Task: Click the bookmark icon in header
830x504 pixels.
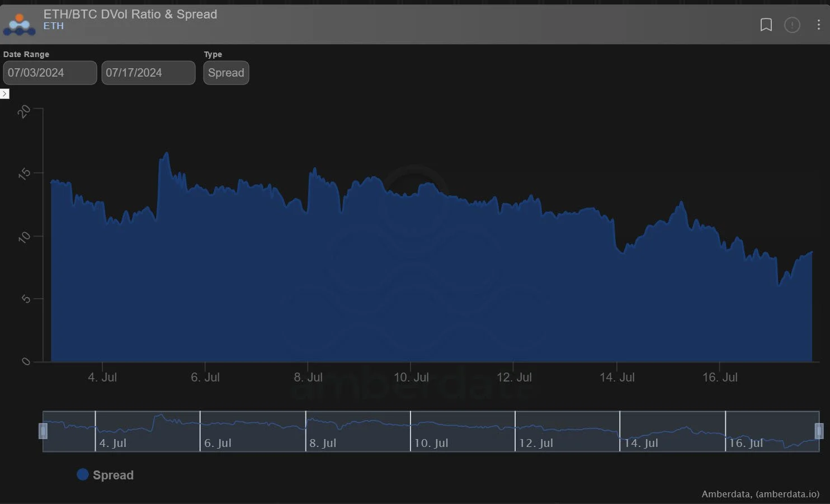Action: point(766,25)
